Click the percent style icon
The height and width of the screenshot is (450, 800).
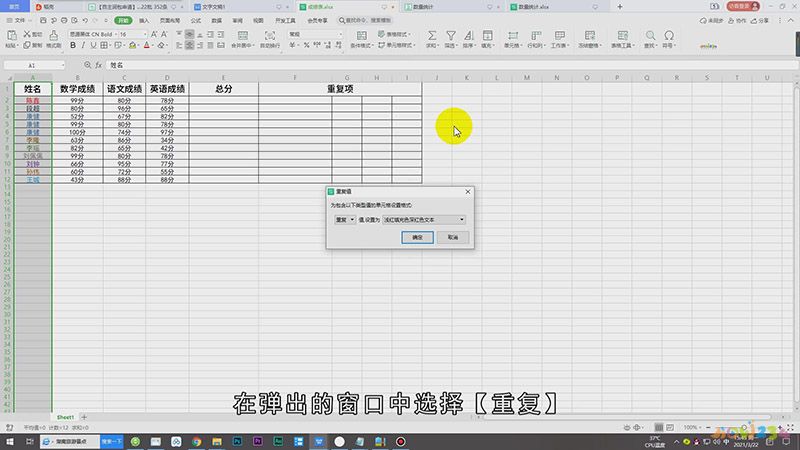(x=307, y=45)
